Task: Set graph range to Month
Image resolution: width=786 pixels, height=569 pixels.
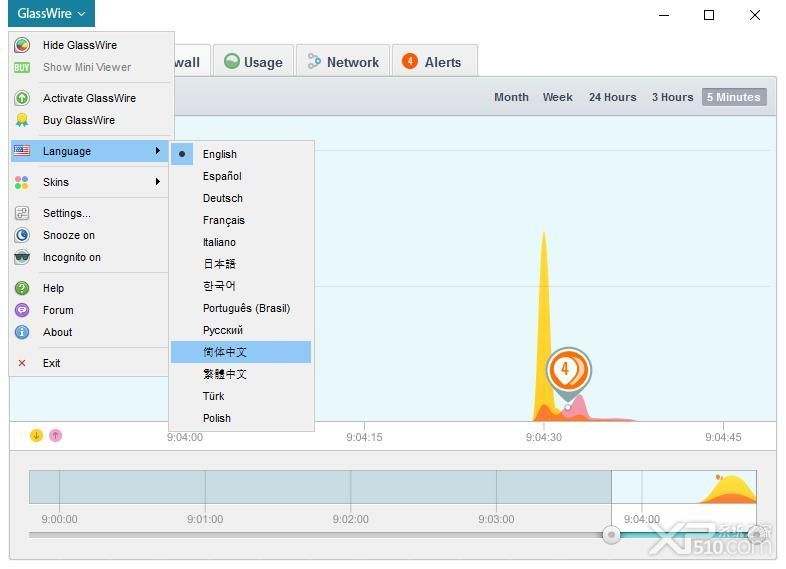Action: (x=511, y=97)
